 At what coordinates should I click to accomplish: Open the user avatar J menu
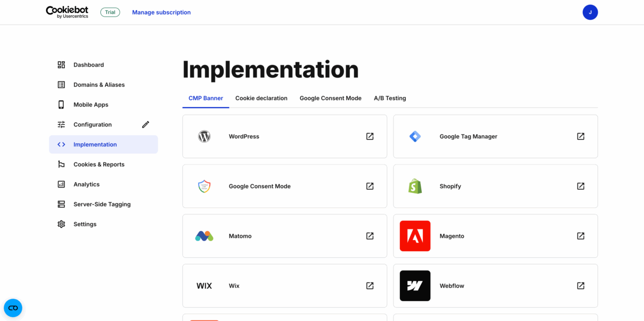(x=590, y=12)
